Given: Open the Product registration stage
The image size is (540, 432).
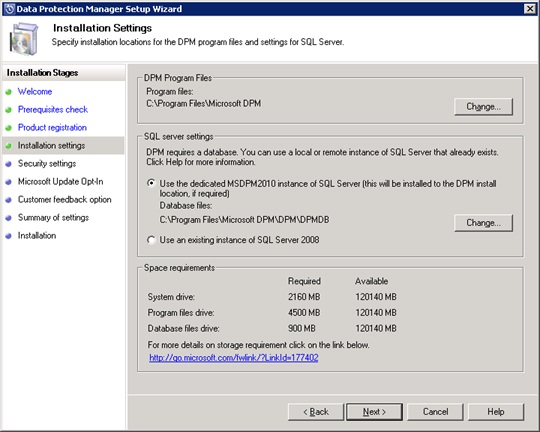Looking at the screenshot, I should pos(52,127).
